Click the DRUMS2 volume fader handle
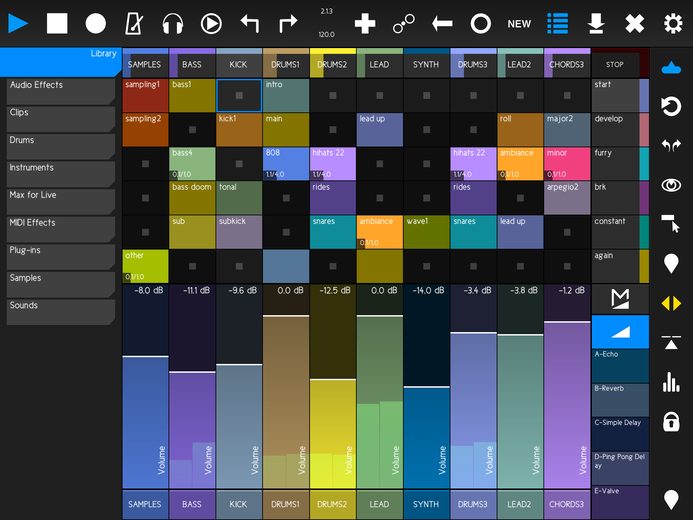Viewport: 693px width, 520px height. tap(332, 379)
